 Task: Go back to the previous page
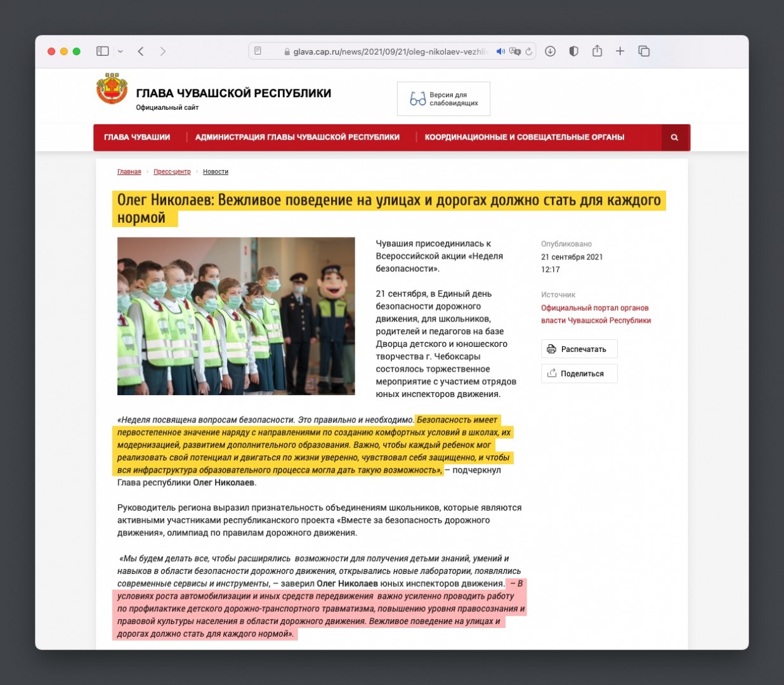click(x=141, y=51)
